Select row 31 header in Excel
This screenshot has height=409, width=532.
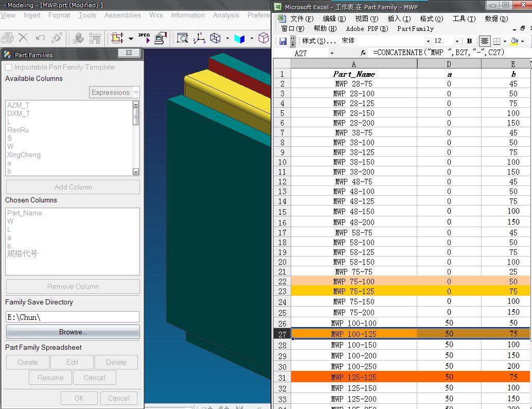point(282,378)
